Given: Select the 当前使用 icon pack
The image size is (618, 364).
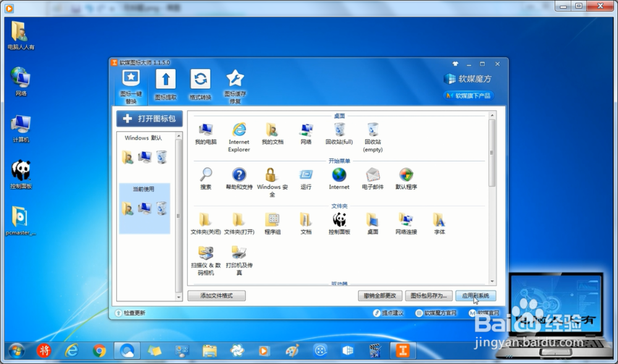Looking at the screenshot, I should click(x=144, y=208).
